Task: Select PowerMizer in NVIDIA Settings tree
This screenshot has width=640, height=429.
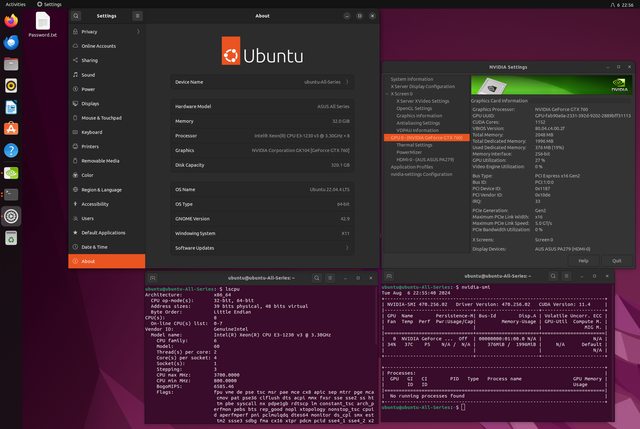Action: [412, 152]
